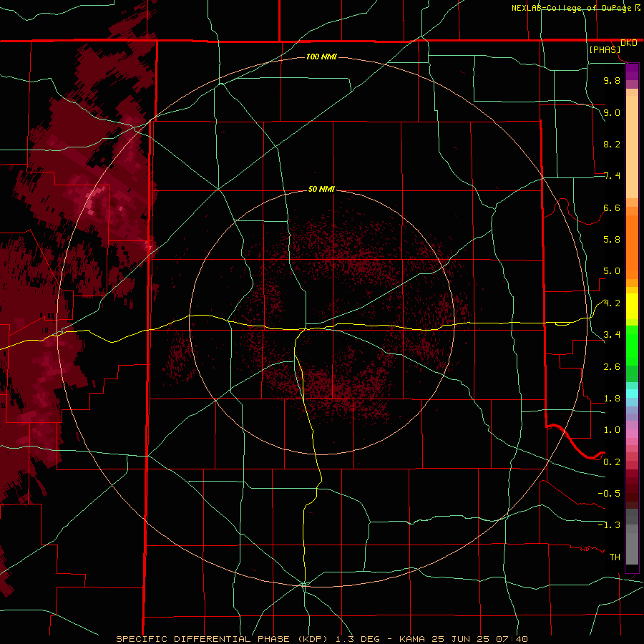Click the 50 NMI range ring label

321,189
